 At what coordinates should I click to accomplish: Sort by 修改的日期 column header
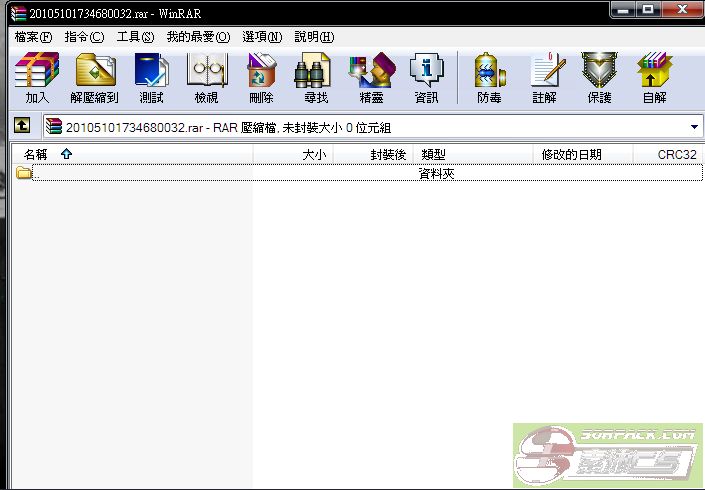tap(571, 154)
